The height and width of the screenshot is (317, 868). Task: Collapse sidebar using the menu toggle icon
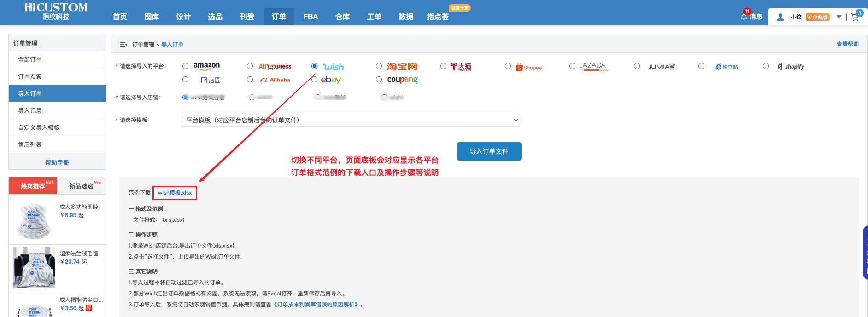click(123, 45)
